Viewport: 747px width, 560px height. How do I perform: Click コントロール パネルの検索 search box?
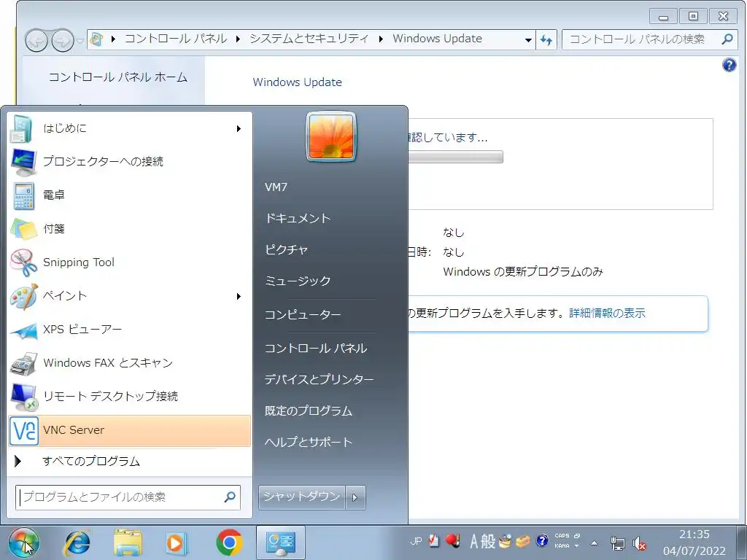(x=649, y=39)
